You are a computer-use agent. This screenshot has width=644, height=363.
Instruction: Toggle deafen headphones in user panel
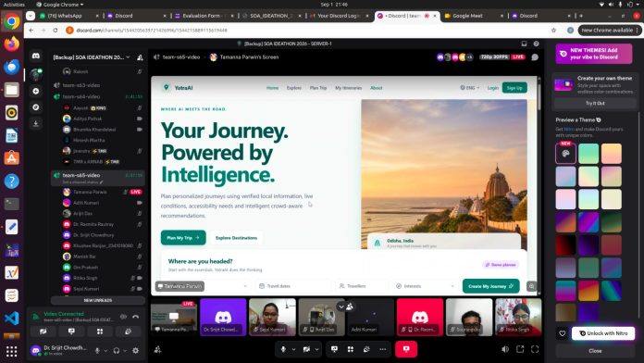click(x=117, y=351)
